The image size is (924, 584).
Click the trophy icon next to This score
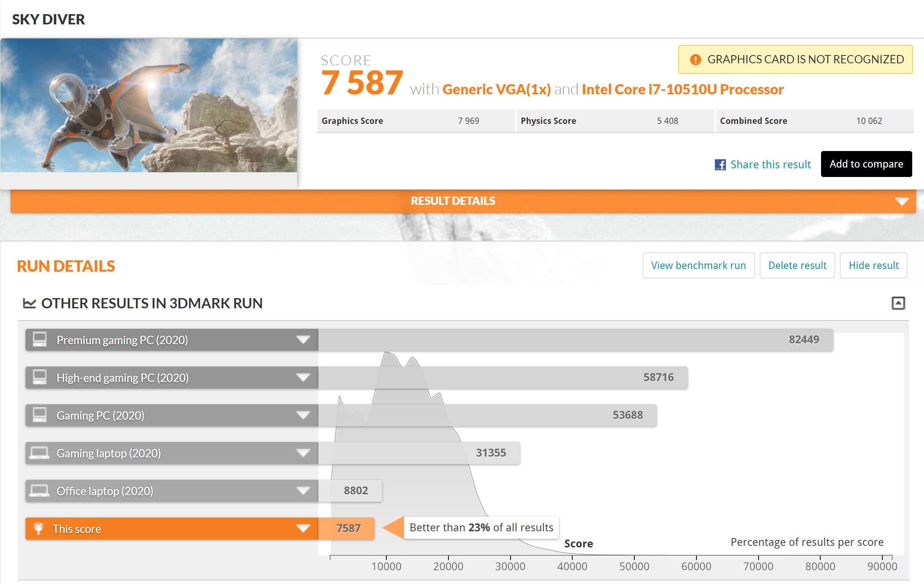point(39,528)
